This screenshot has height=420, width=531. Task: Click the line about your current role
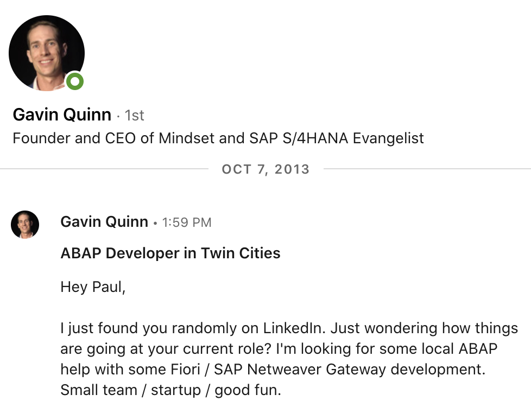point(279,349)
